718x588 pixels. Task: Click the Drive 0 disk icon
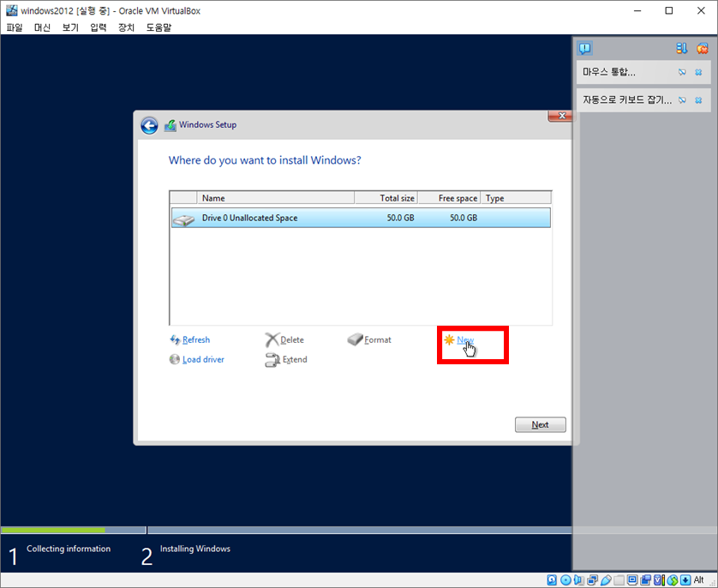[x=183, y=219]
